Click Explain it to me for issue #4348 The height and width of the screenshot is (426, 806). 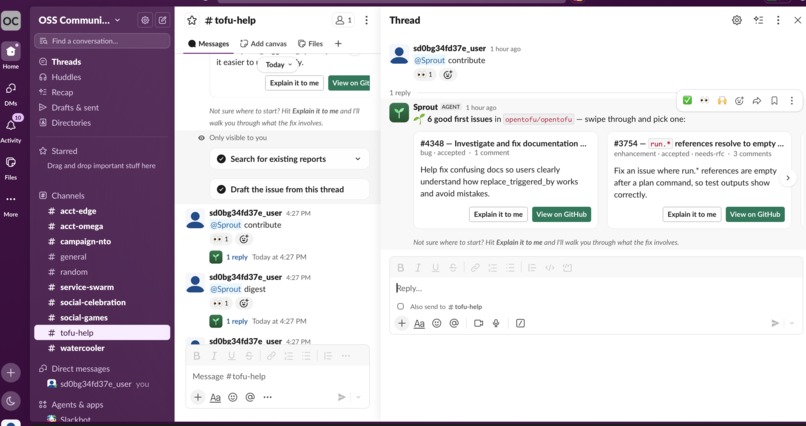click(x=498, y=214)
